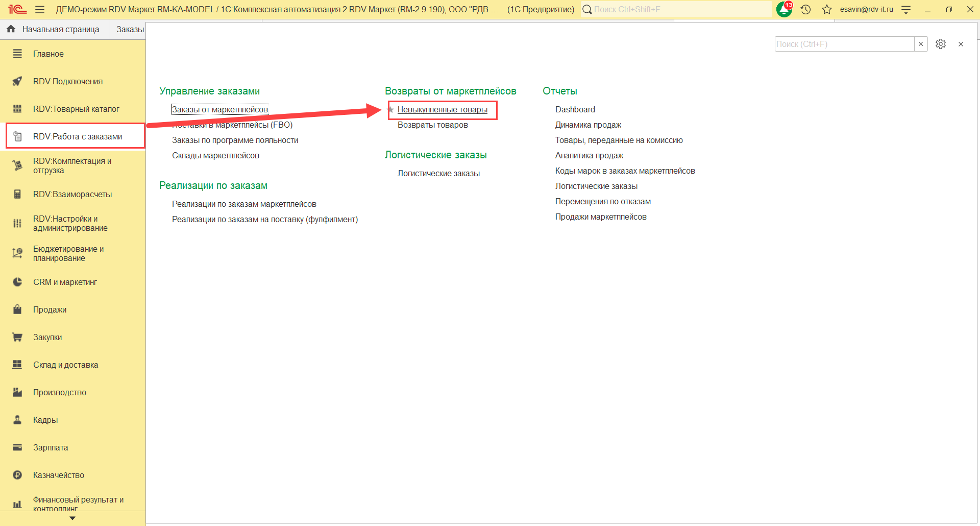Open Возвраты товаров link

[x=432, y=125]
